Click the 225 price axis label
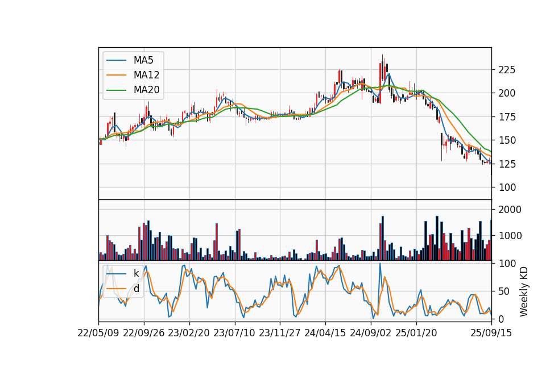 (x=507, y=70)
